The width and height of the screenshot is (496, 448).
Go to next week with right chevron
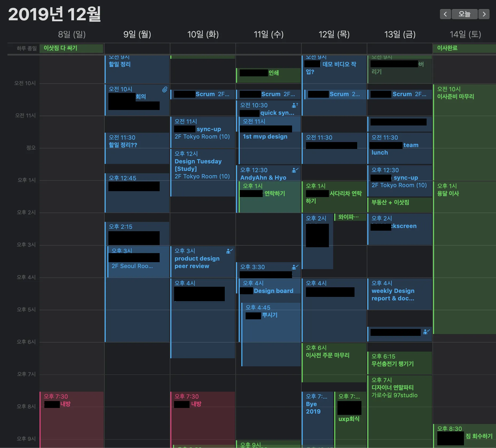[x=484, y=14]
